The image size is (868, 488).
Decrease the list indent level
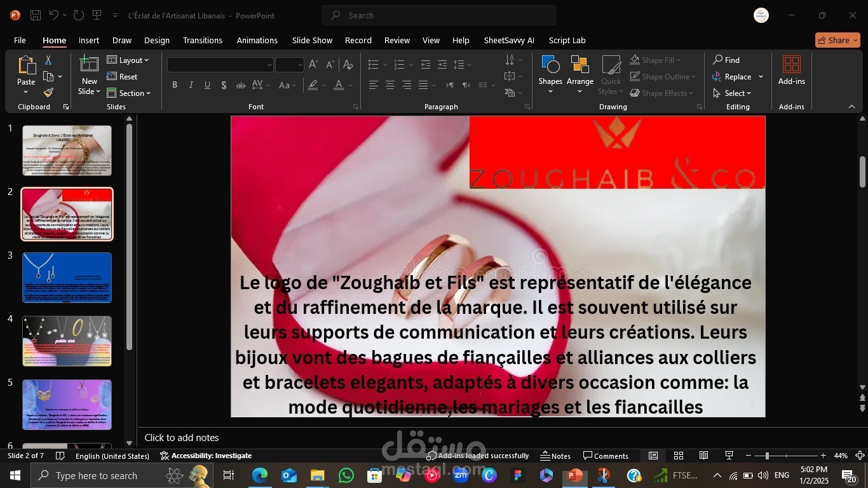coord(425,65)
